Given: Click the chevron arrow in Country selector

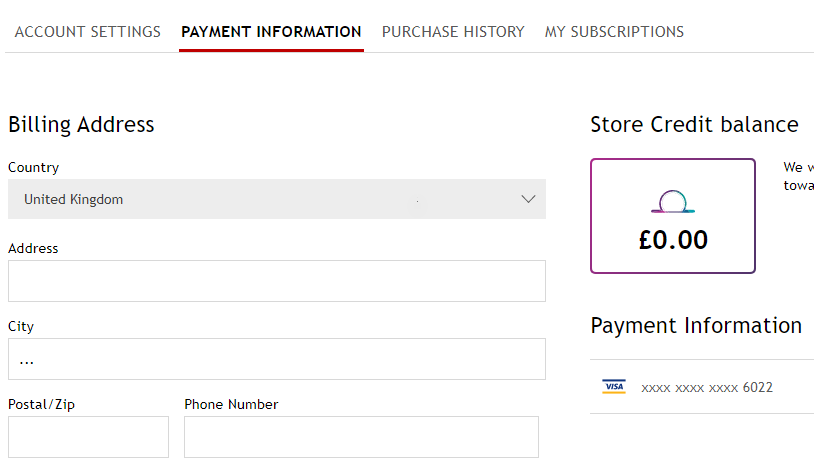Looking at the screenshot, I should coord(529,199).
